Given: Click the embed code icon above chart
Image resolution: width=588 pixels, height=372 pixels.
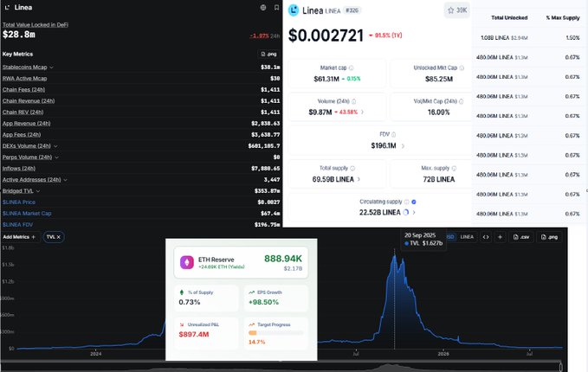Looking at the screenshot, I should pyautogui.click(x=486, y=237).
